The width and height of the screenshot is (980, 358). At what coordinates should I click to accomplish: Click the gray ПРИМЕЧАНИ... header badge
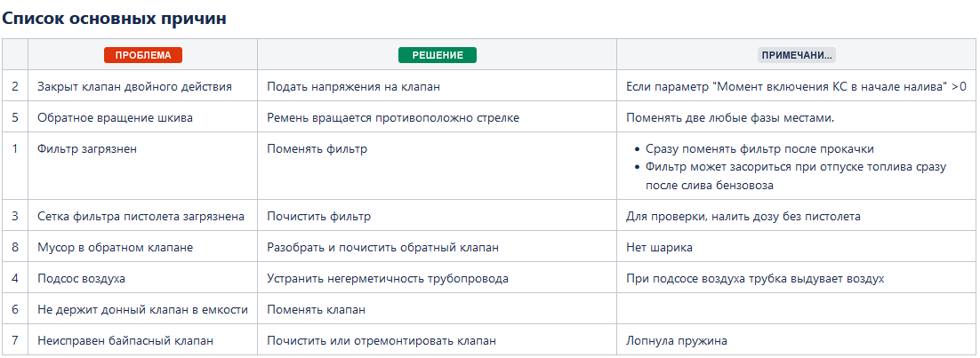coord(797,55)
